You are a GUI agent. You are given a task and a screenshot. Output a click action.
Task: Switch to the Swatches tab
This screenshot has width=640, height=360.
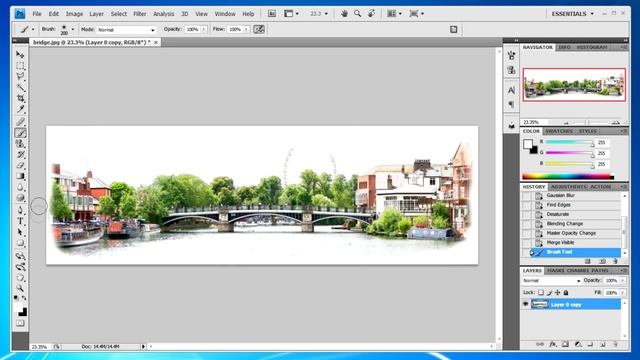[x=559, y=131]
